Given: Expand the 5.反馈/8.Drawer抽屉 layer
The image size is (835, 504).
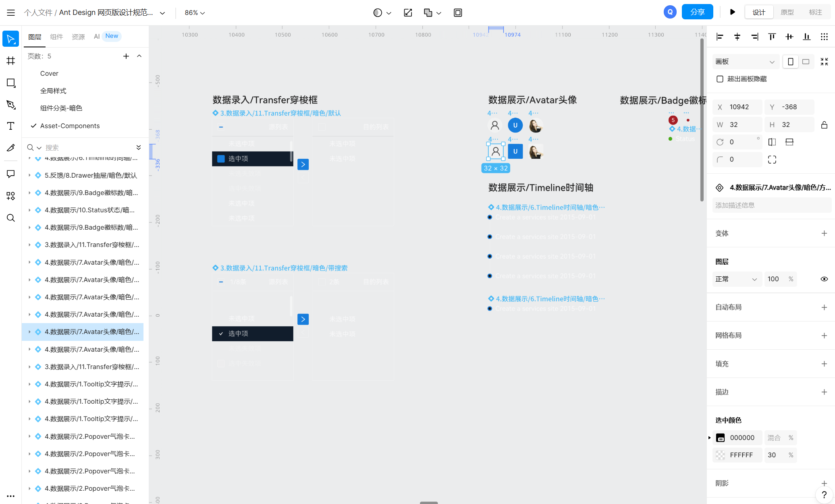Looking at the screenshot, I should coord(29,175).
